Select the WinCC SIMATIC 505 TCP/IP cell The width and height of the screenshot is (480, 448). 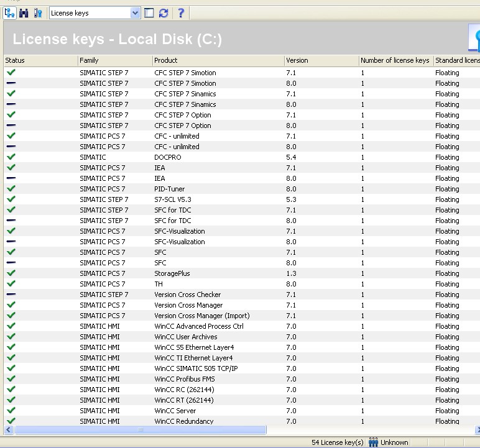196,368
